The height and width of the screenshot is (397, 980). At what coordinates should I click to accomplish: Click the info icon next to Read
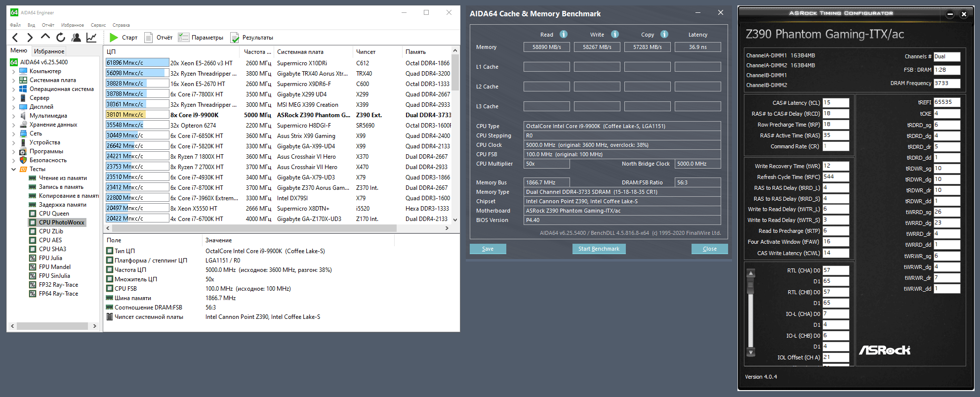[x=564, y=34]
